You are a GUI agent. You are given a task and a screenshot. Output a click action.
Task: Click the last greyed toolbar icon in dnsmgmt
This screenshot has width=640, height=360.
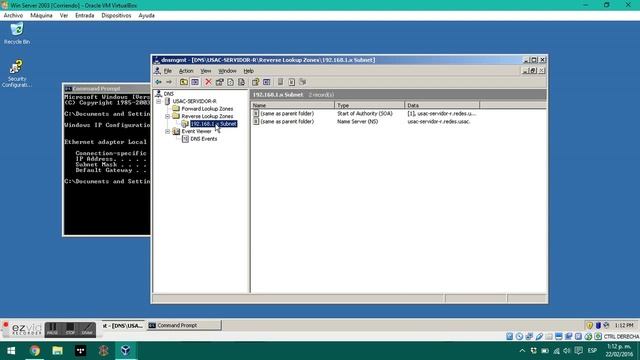pos(302,82)
